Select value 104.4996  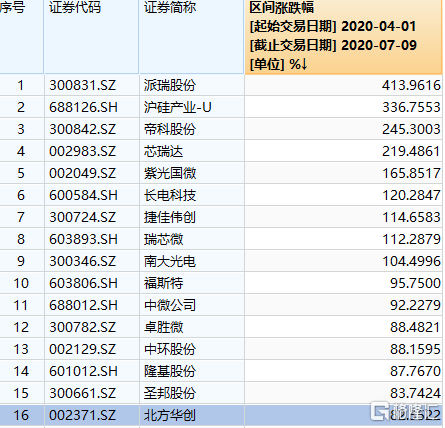click(411, 261)
